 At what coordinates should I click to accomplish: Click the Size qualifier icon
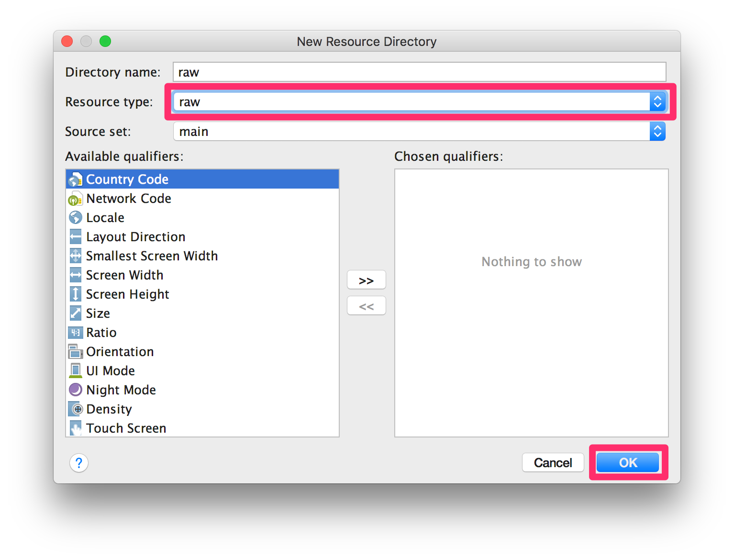click(x=75, y=313)
